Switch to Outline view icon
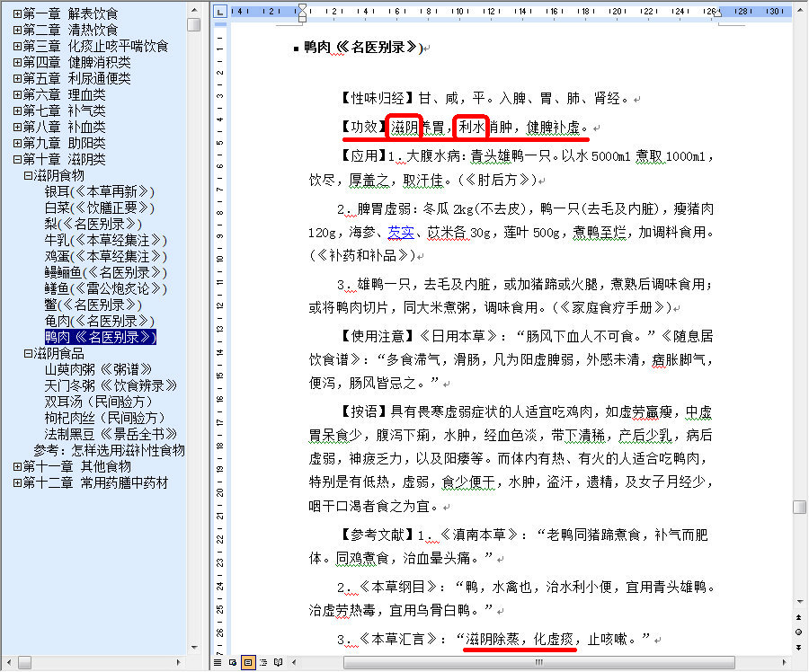 pos(262,663)
